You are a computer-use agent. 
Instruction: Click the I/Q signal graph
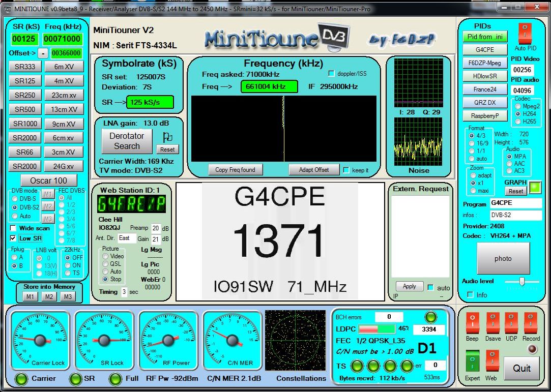[418, 83]
